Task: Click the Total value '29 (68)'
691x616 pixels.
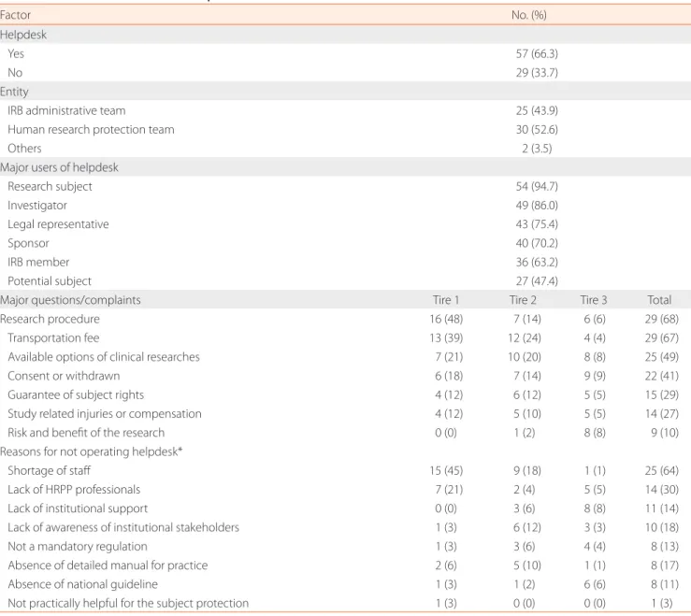Action: 662,319
